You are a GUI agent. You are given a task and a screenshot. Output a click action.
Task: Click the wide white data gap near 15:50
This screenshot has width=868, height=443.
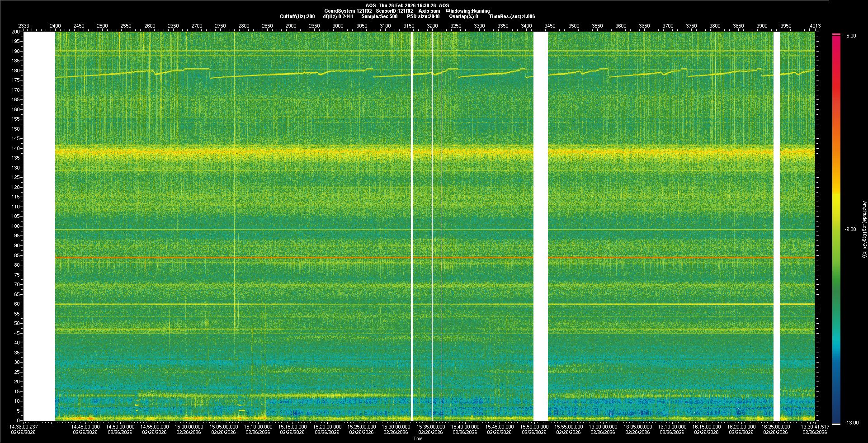coord(541,226)
